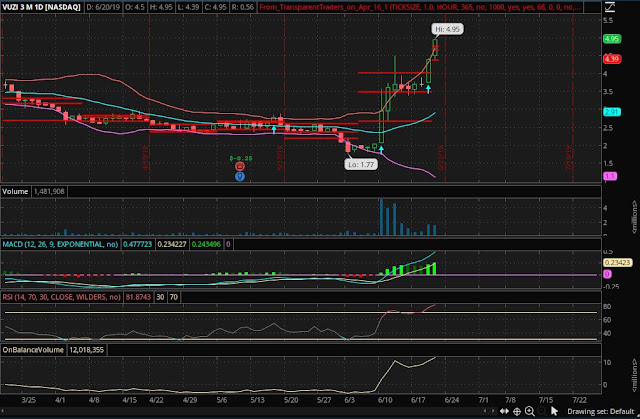Click the red earnings phone icon

pos(240,166)
